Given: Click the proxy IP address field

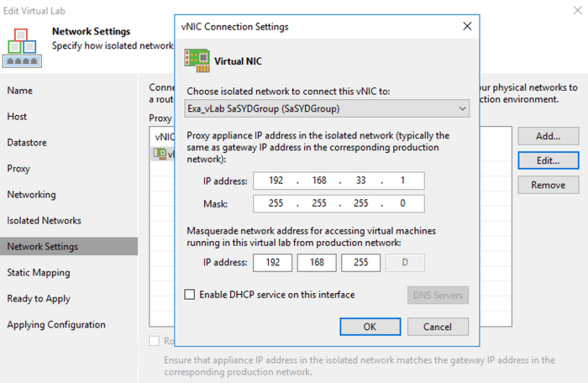Looking at the screenshot, I should [x=339, y=181].
